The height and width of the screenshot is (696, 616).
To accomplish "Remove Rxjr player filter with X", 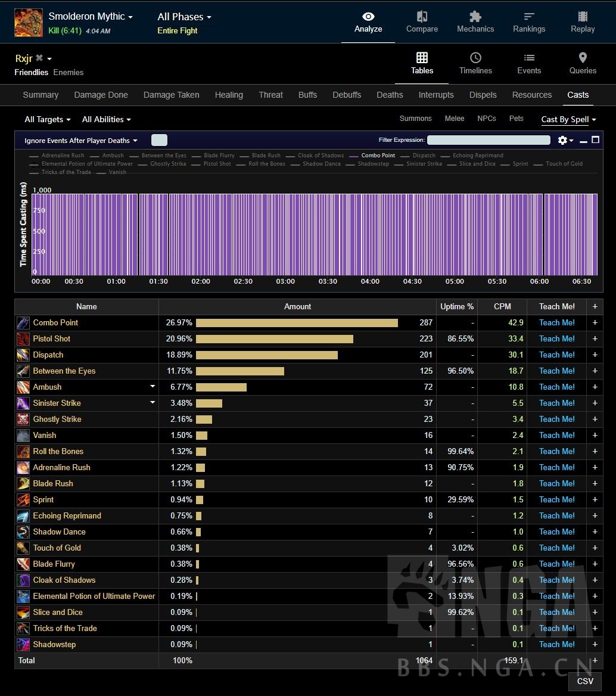I will (39, 58).
